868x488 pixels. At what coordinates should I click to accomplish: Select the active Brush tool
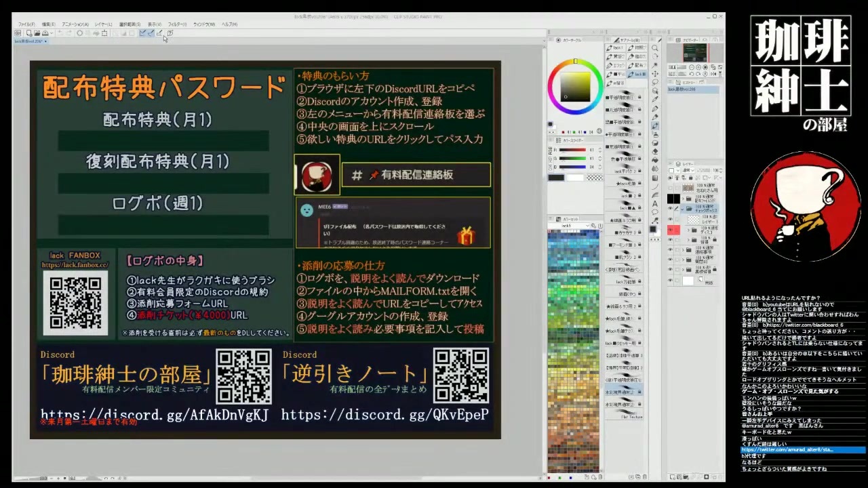point(655,125)
